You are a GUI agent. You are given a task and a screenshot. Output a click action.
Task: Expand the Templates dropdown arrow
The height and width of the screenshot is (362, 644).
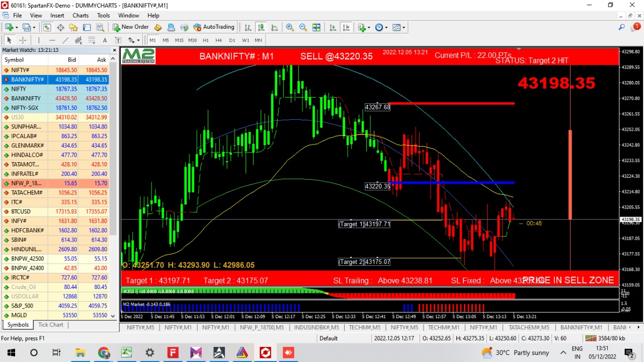coord(404,27)
